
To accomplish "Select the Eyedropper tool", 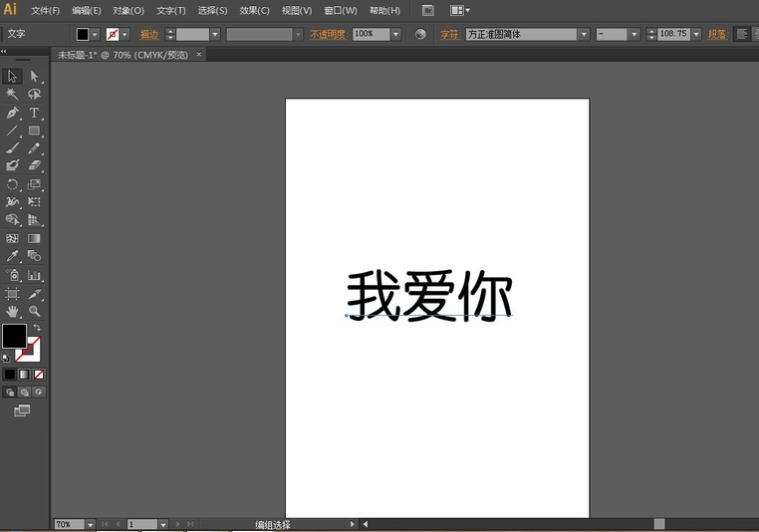I will [13, 256].
